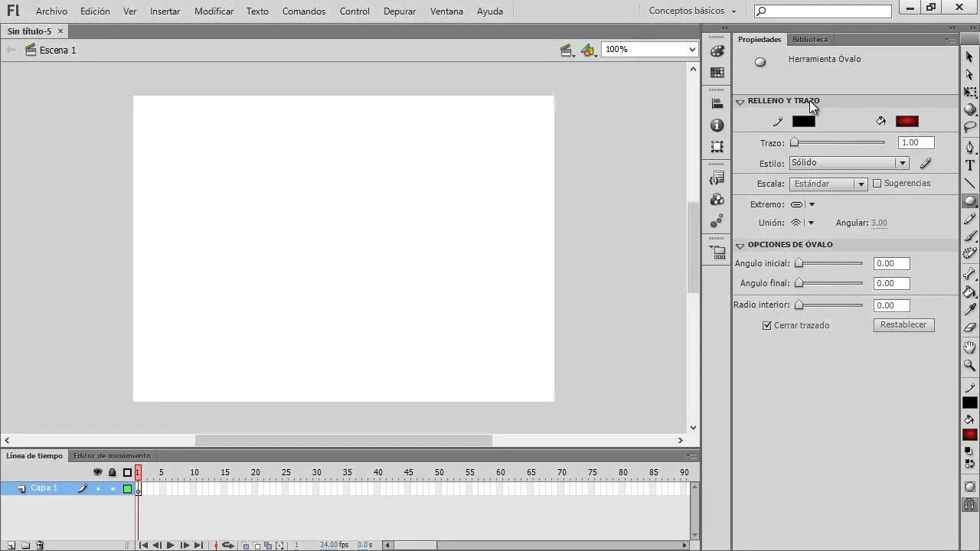Open the Estilo Sólido dropdown
The image size is (980, 551).
pyautogui.click(x=849, y=163)
